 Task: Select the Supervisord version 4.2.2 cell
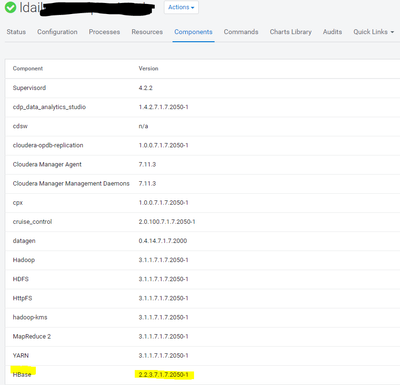point(146,88)
